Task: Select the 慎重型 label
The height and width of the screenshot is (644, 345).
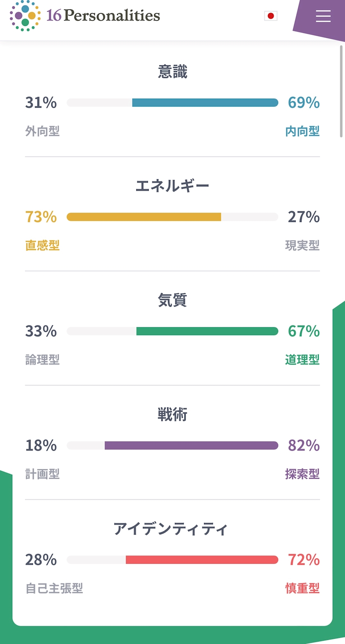Action: [x=302, y=589]
